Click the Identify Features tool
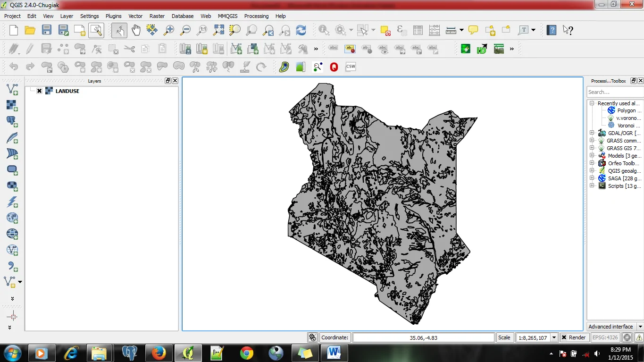Screen dimensions: 644x362 pos(324,30)
